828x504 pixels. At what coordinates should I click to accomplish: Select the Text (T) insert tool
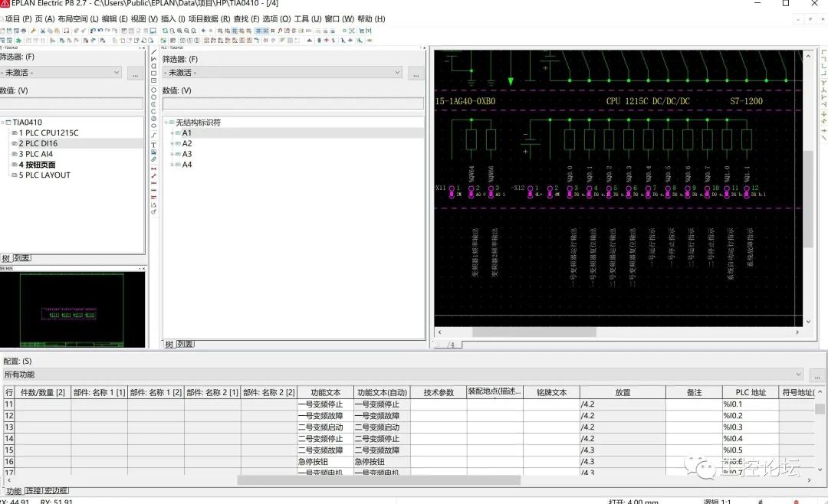pos(153,145)
